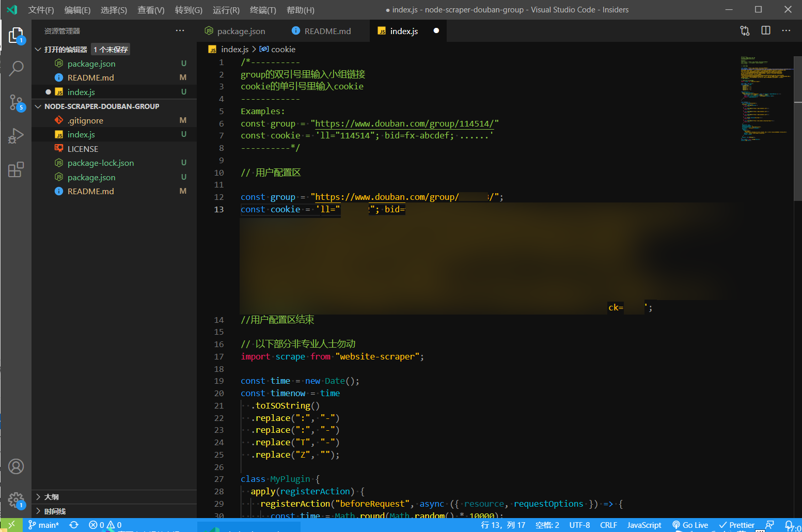
Task: Open the 终端(T) menu
Action: click(263, 10)
